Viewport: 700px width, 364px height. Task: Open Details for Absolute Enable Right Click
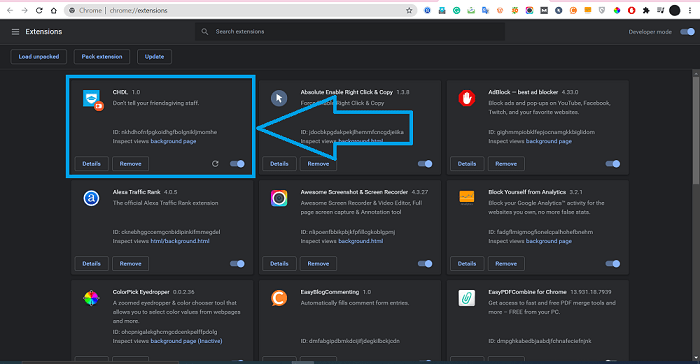pyautogui.click(x=279, y=164)
